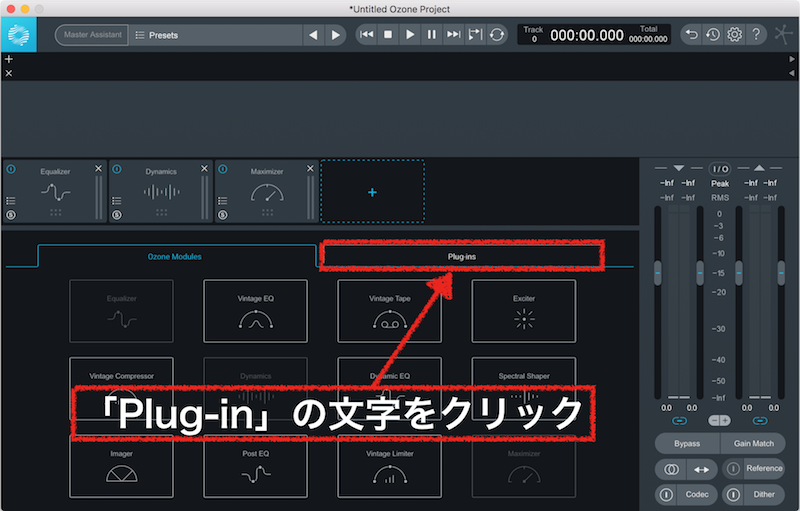Solo the Equalizer module
Viewport: 800px width, 511px height.
click(11, 215)
